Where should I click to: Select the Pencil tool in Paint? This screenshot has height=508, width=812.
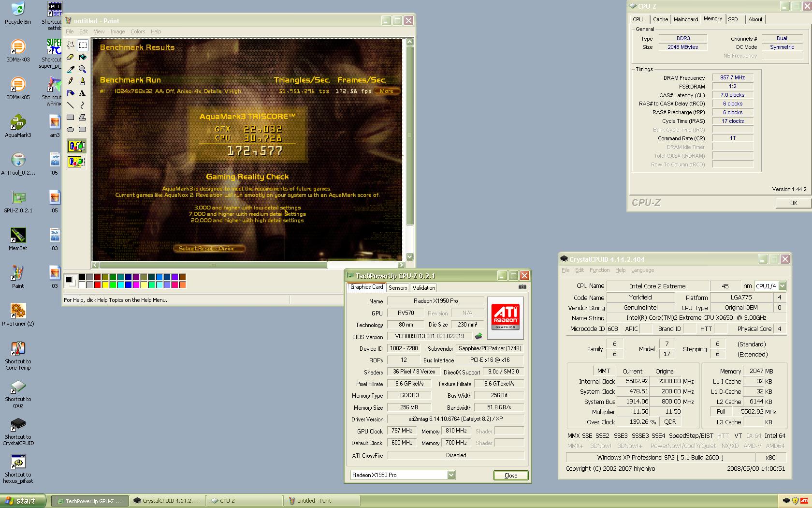click(x=71, y=81)
